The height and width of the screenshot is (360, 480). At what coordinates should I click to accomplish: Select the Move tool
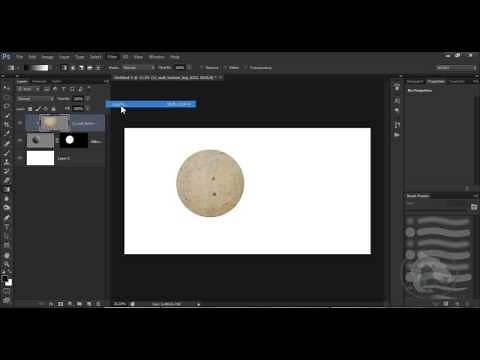tap(6, 88)
